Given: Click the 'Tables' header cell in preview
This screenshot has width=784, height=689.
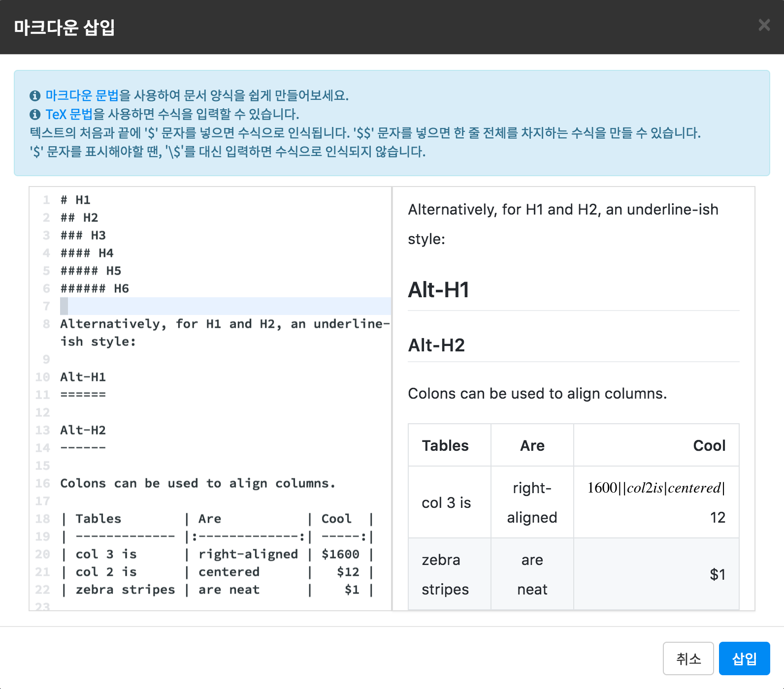Looking at the screenshot, I should coord(445,445).
